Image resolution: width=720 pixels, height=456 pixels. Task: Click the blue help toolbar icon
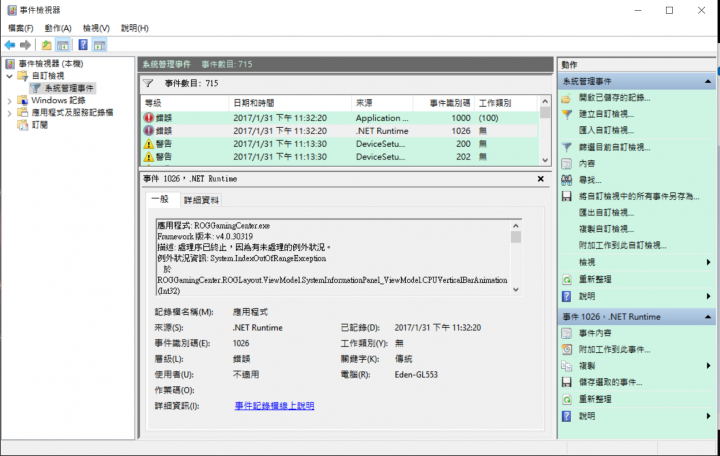tap(83, 45)
